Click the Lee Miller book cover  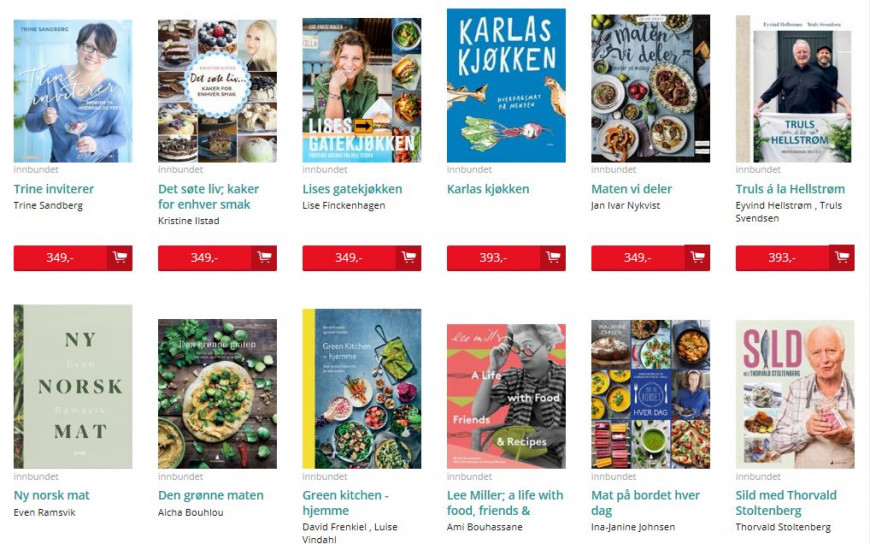coord(507,396)
